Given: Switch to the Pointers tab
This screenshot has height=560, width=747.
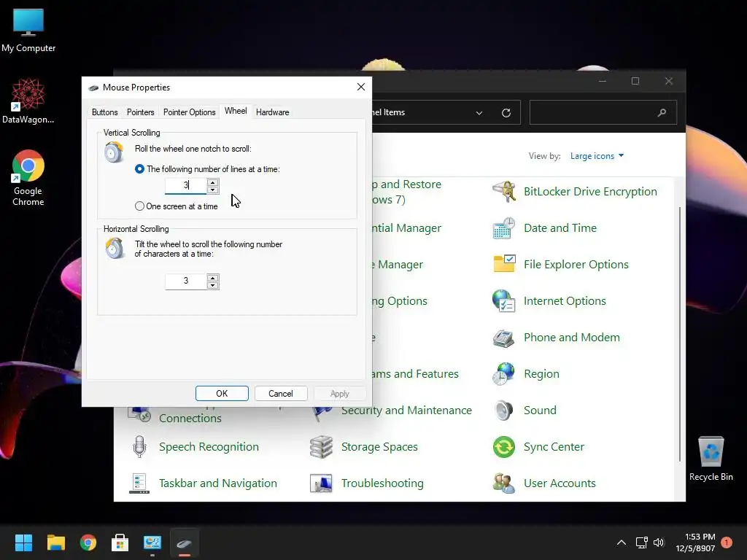Looking at the screenshot, I should pos(141,112).
